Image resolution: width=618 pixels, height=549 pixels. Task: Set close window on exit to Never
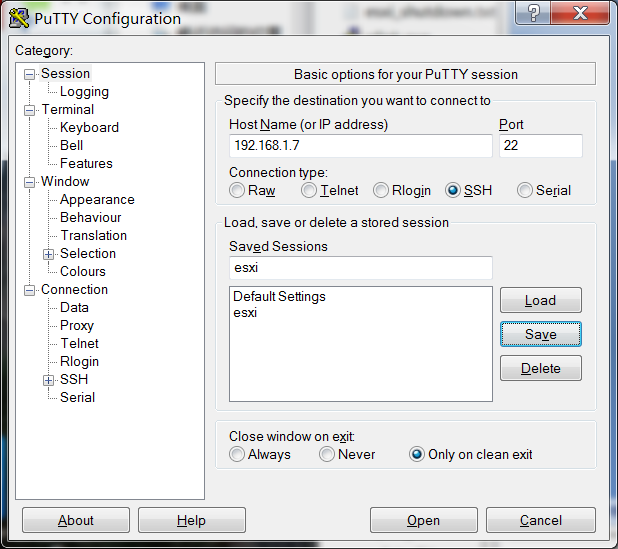pyautogui.click(x=327, y=454)
